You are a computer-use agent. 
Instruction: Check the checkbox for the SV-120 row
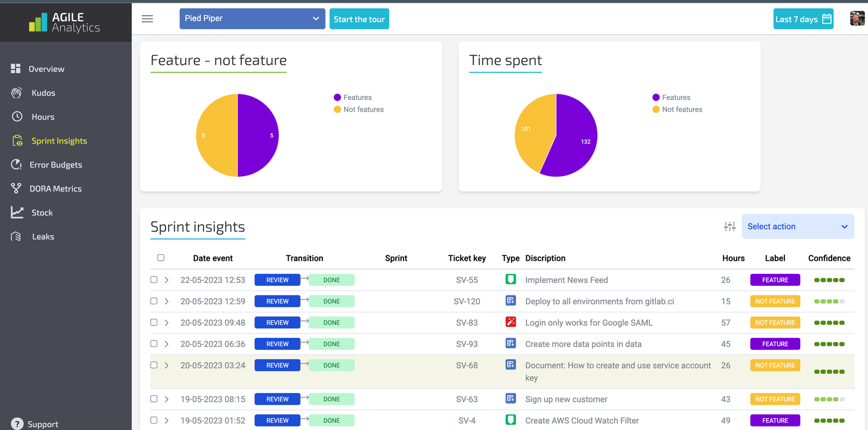pyautogui.click(x=154, y=301)
